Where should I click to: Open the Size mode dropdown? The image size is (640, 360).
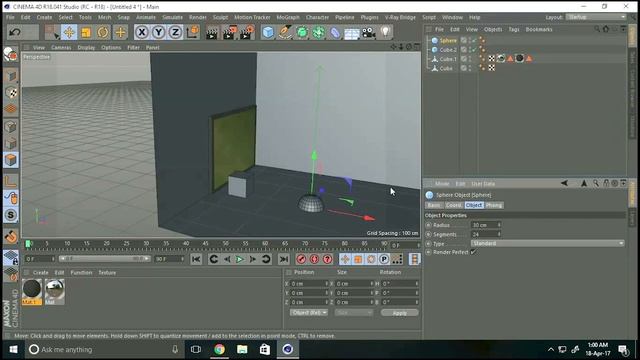pos(353,313)
